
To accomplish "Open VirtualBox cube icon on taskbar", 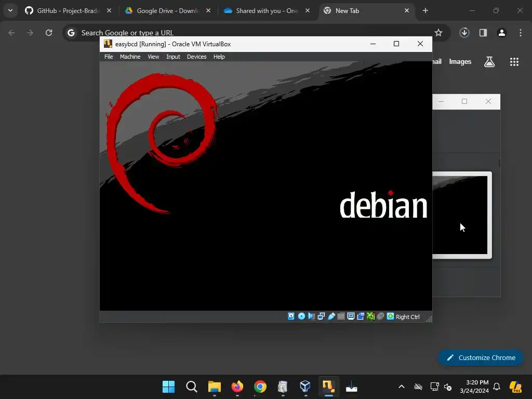I will 305,387.
